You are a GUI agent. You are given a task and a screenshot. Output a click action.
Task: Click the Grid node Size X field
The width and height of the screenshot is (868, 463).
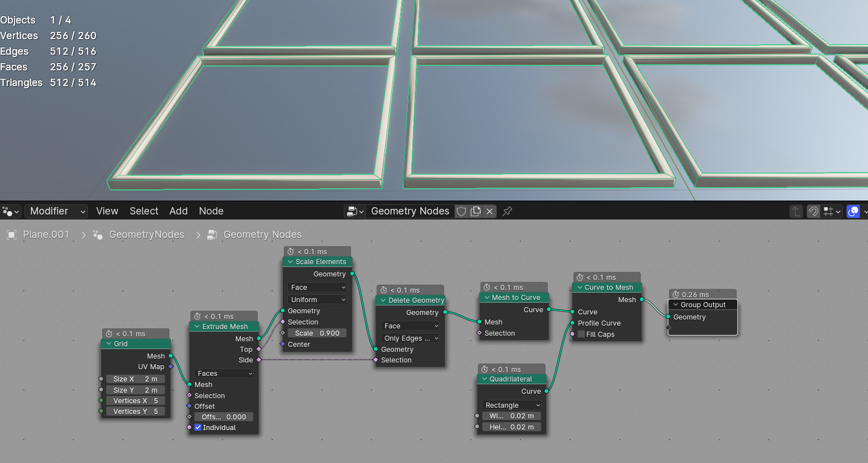pos(135,379)
